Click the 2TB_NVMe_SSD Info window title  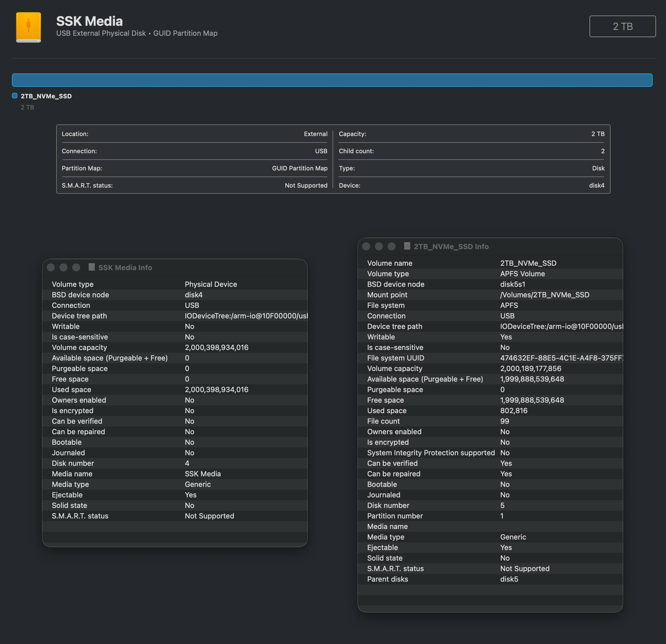(x=451, y=247)
